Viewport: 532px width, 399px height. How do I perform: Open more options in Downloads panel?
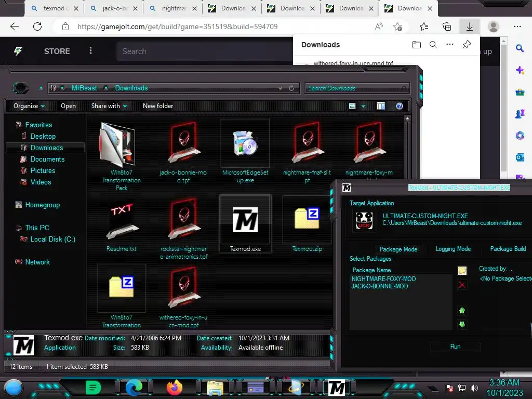(x=450, y=45)
